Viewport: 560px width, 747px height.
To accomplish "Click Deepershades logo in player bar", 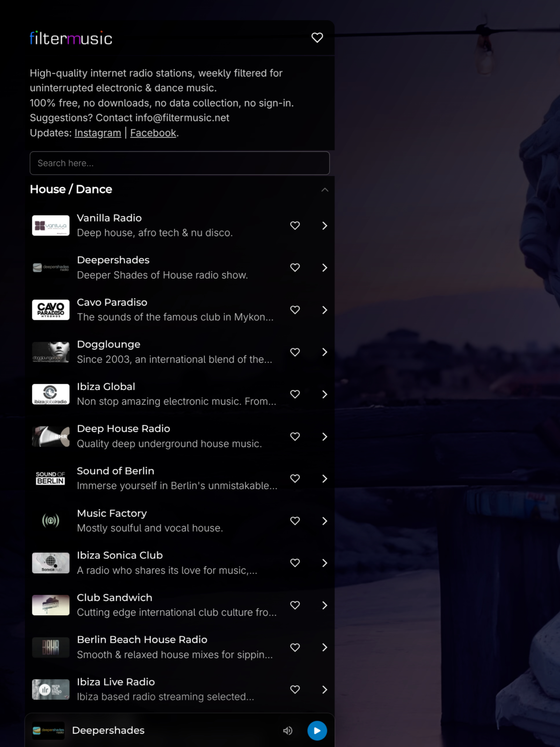I will coord(49,730).
